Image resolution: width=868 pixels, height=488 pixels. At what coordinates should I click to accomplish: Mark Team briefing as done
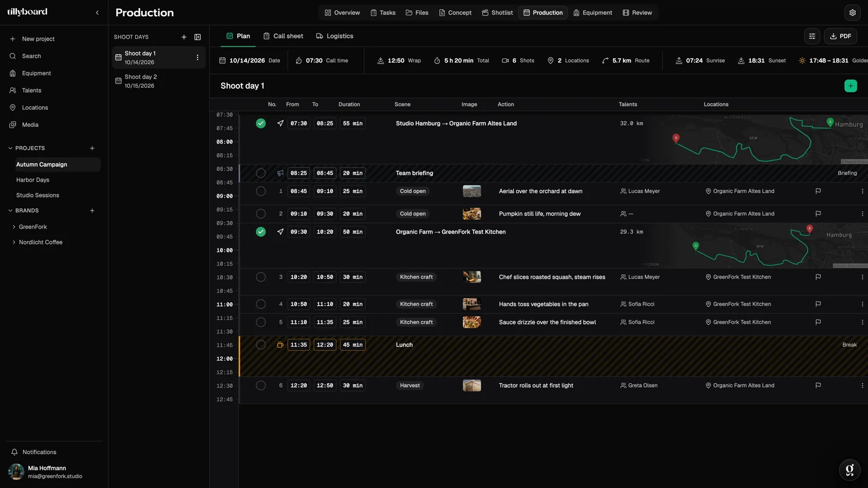[261, 173]
